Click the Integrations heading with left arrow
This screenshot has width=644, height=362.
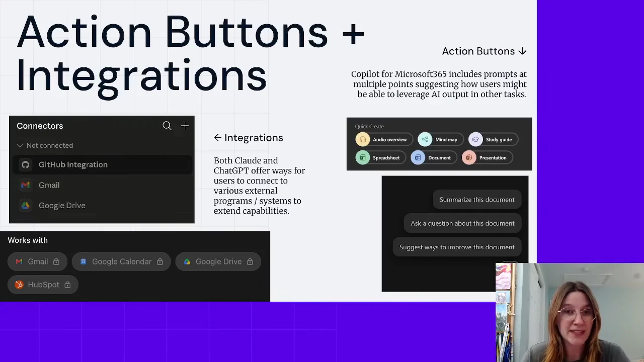point(249,138)
